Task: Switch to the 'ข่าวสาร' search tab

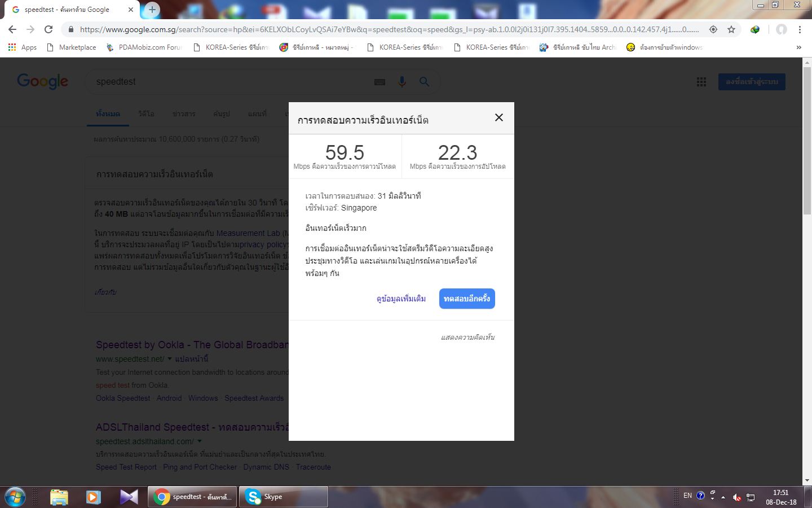Action: tap(184, 113)
